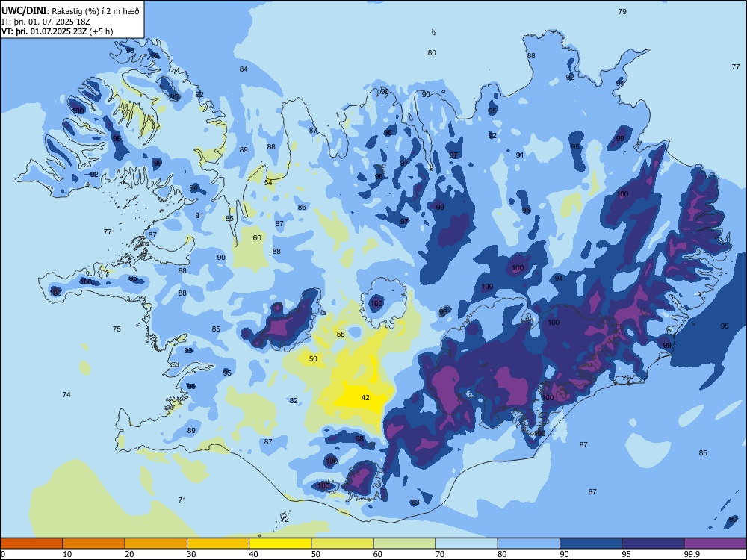Click the 86 humidity value on the map
Screen dimensions: 747x560
(x=302, y=208)
